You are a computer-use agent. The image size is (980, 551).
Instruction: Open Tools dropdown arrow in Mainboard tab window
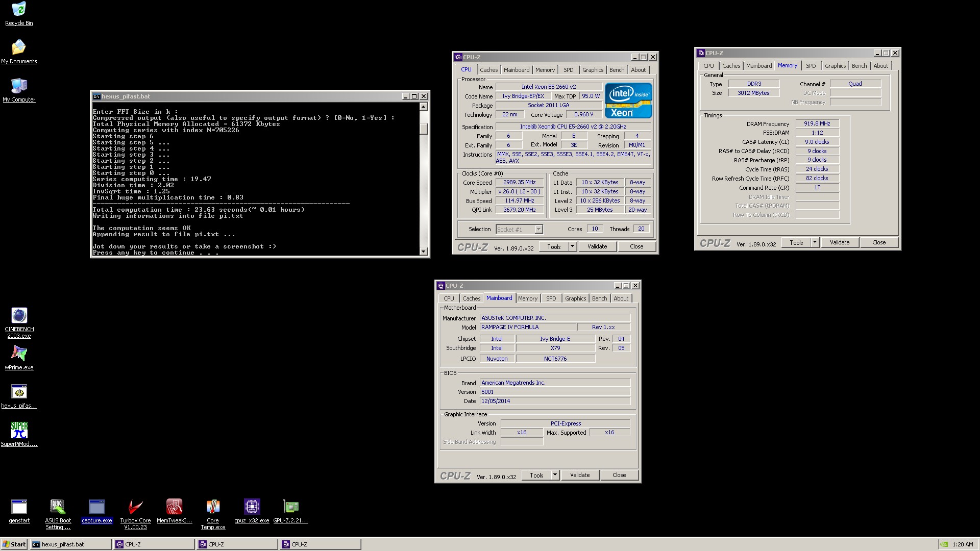[x=555, y=475]
